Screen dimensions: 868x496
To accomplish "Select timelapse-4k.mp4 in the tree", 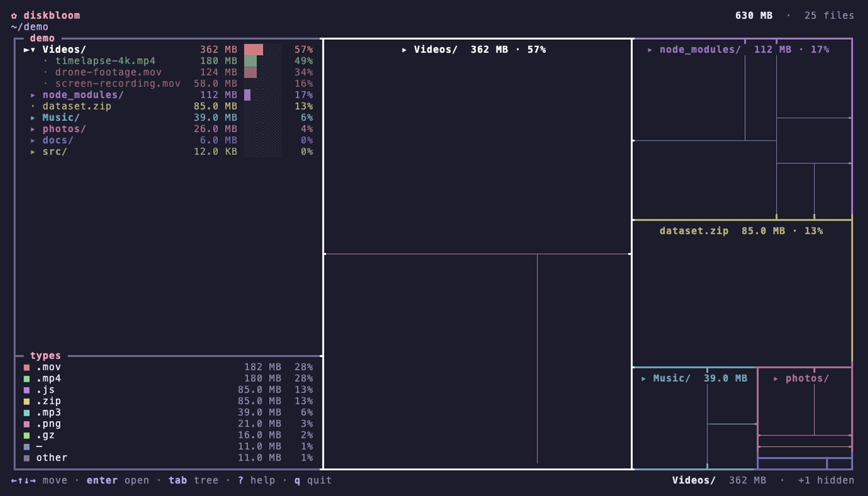I will point(105,61).
